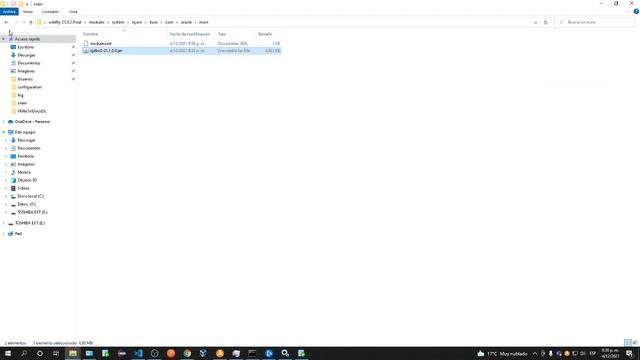Open Task View on taskbar

[x=56, y=353]
